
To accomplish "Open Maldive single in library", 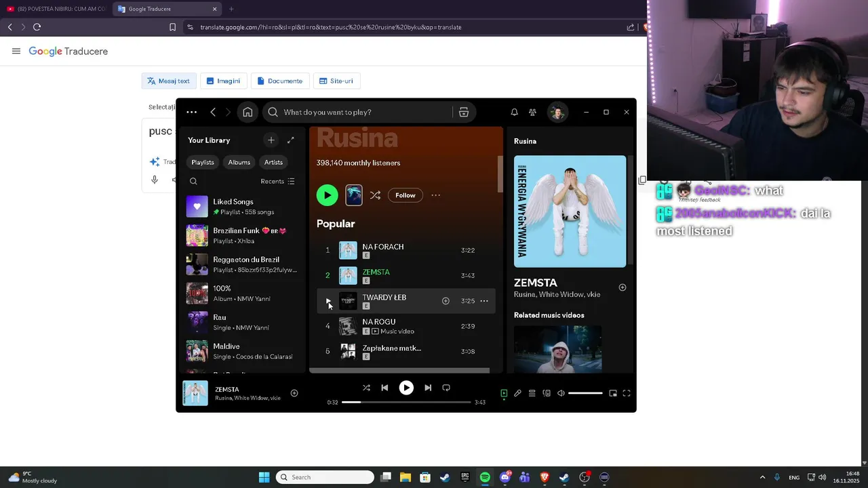I will coord(243,351).
